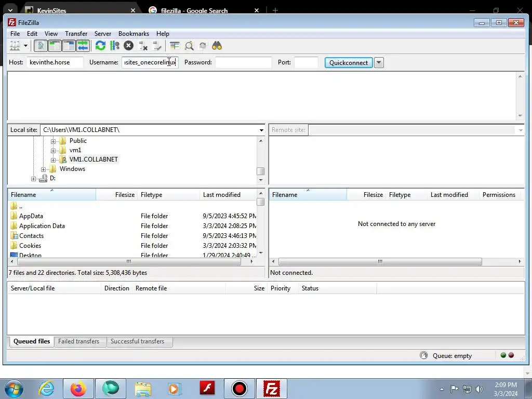Expand the vm1 folder node
This screenshot has width=532, height=399.
click(x=53, y=151)
